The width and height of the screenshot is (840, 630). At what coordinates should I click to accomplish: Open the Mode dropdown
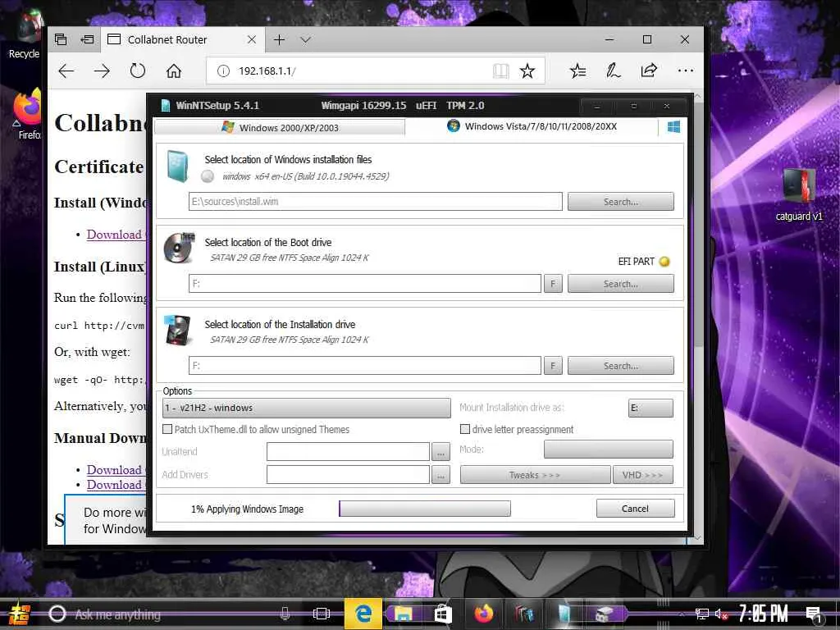click(x=609, y=450)
